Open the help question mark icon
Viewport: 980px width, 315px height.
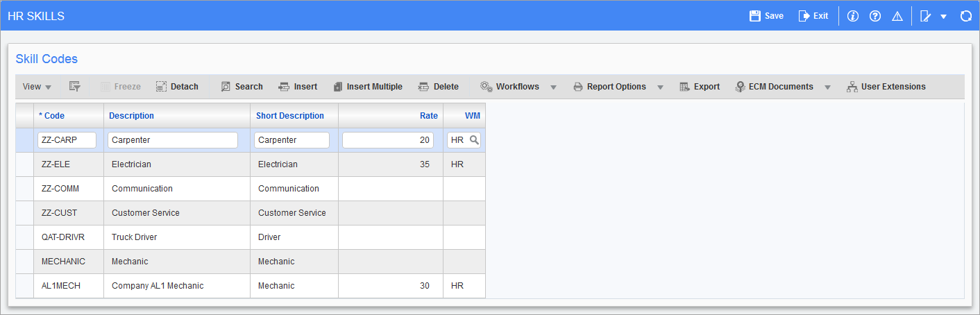pos(875,16)
